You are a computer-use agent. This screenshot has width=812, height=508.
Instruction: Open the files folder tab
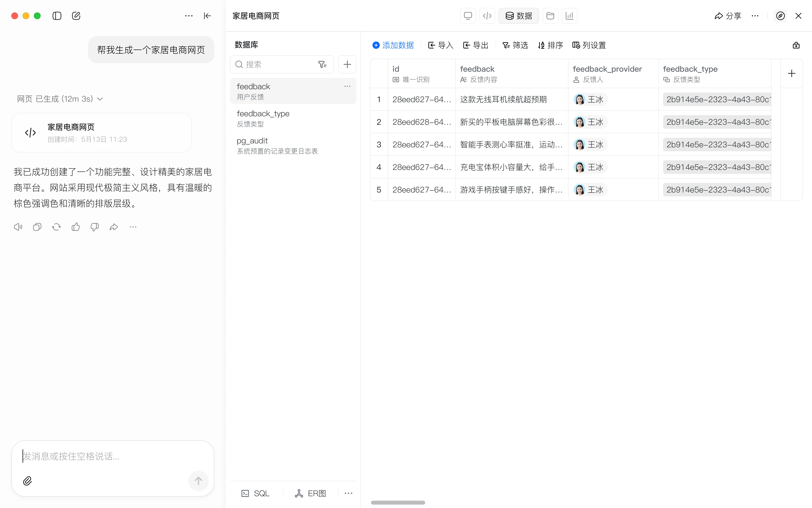550,16
